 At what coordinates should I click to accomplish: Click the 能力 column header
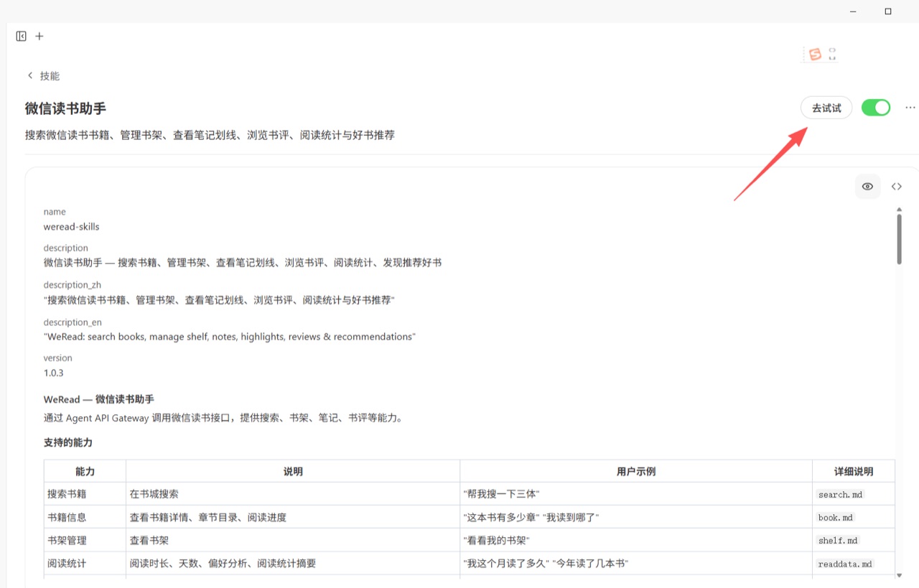[85, 471]
